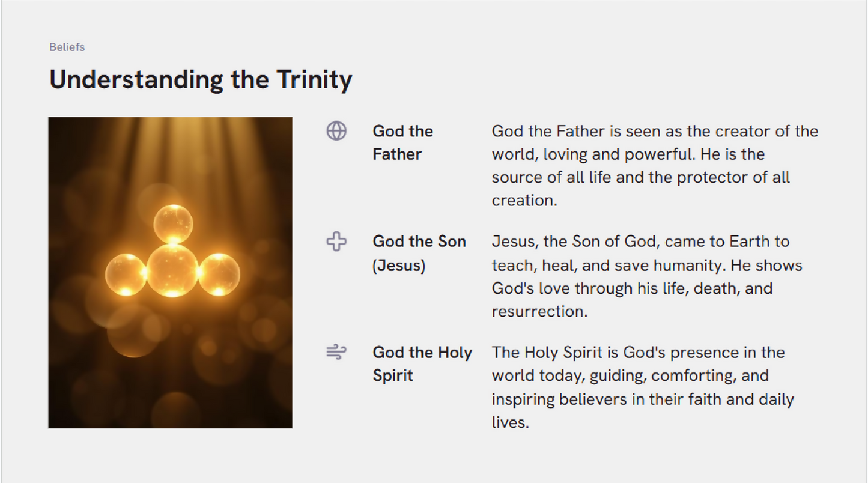This screenshot has width=868, height=483.
Task: Click the word 'resurrection.' in the Jesus paragraph
Action: coord(539,312)
